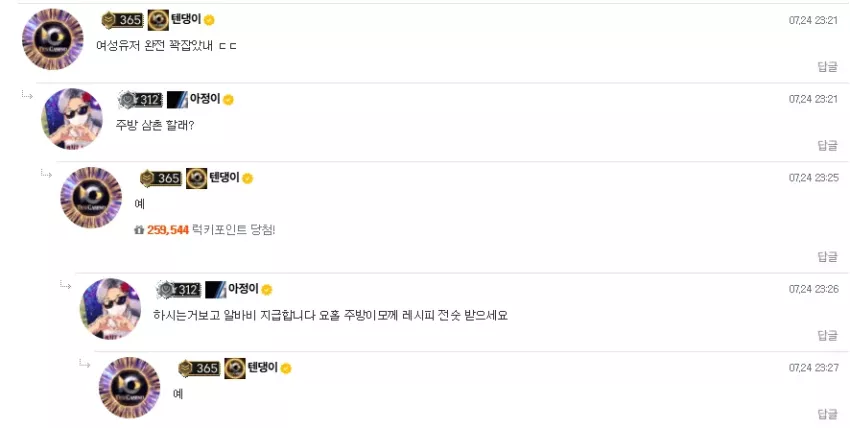The image size is (850, 428).
Task: Click the level 312 badge on 주방 삼촌 할래 comment
Action: [141, 100]
